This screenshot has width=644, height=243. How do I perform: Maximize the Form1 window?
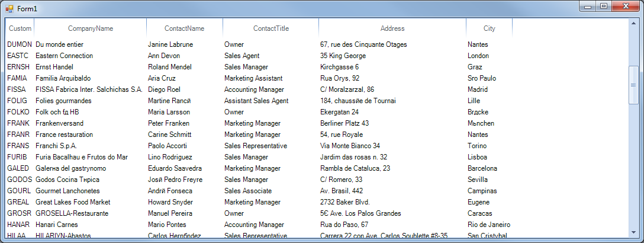pos(603,6)
